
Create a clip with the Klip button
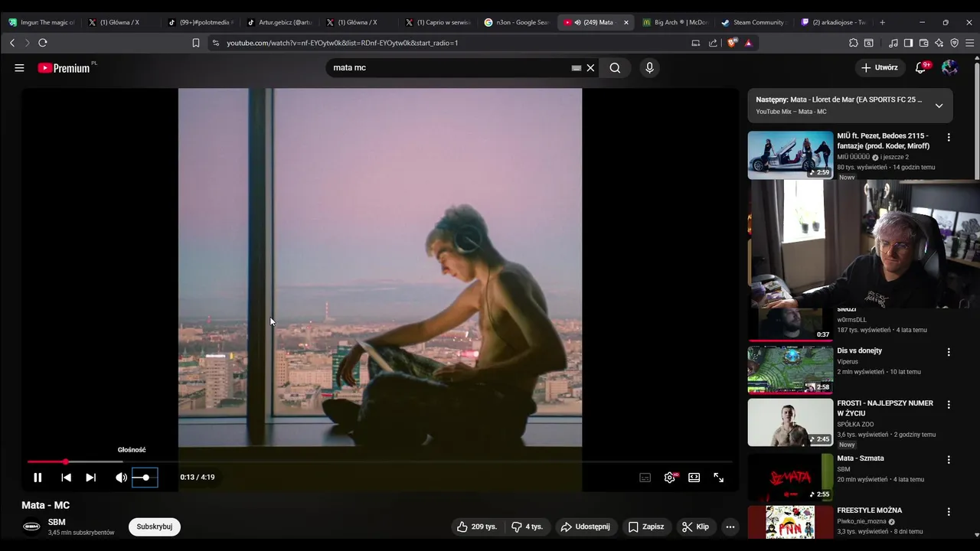696,527
